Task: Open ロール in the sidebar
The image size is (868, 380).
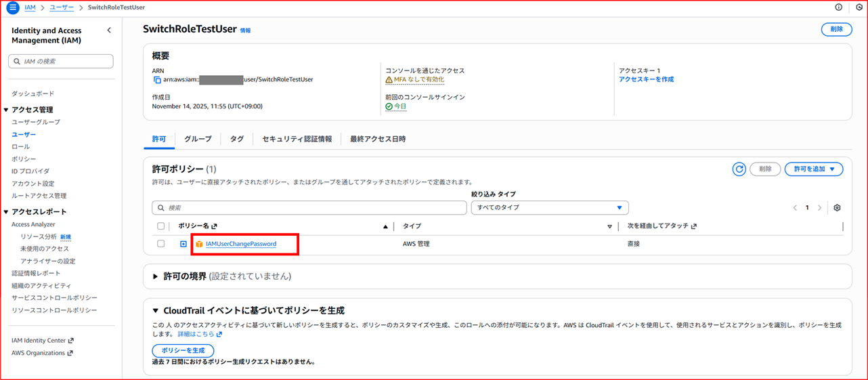Action: [20, 146]
